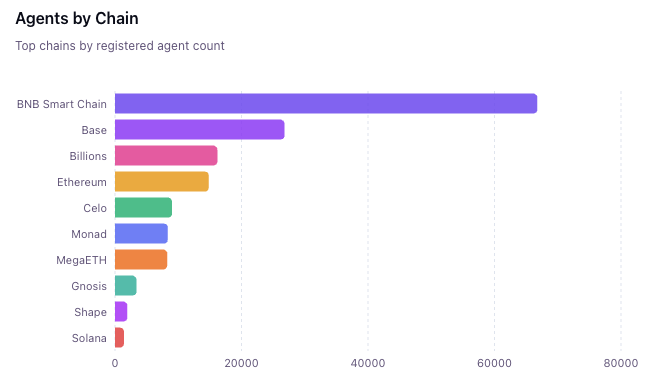The width and height of the screenshot is (655, 391).
Task: Click the '0' x-axis tick label
Action: pyautogui.click(x=115, y=363)
